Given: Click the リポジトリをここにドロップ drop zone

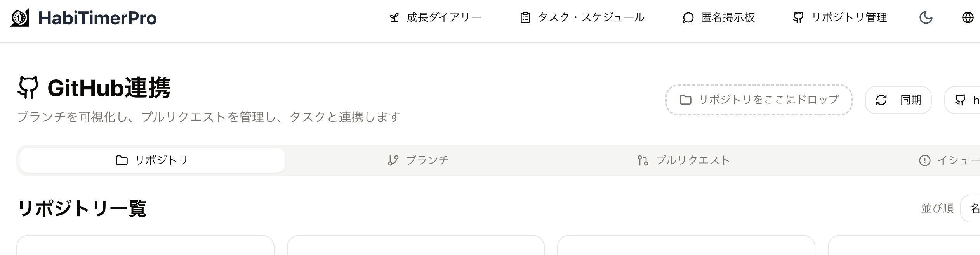Looking at the screenshot, I should [x=759, y=100].
